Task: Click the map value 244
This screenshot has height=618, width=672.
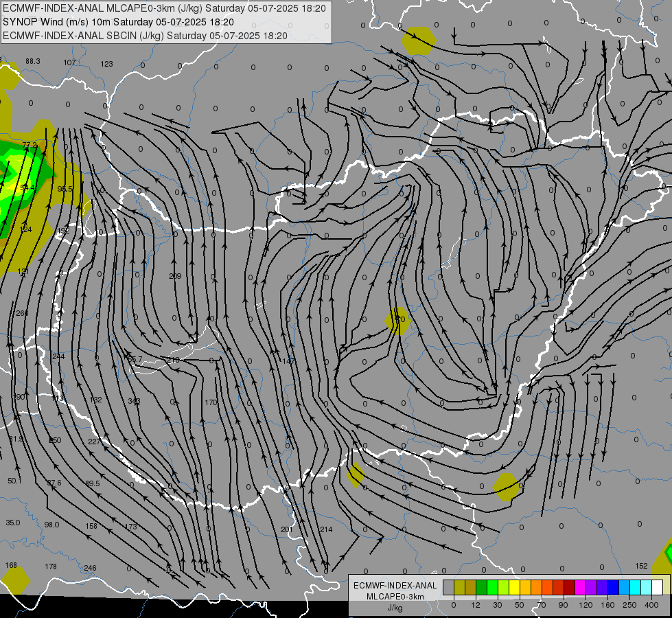Action: coord(58,356)
